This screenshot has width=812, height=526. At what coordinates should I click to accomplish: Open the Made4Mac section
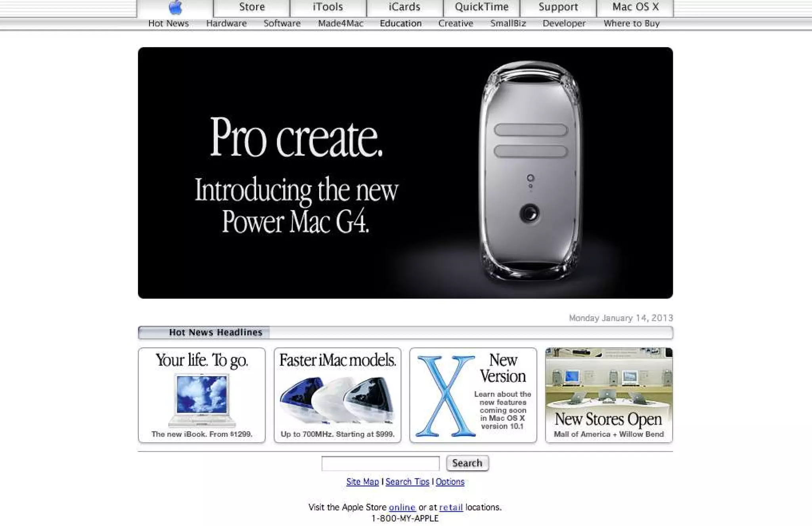click(x=341, y=23)
